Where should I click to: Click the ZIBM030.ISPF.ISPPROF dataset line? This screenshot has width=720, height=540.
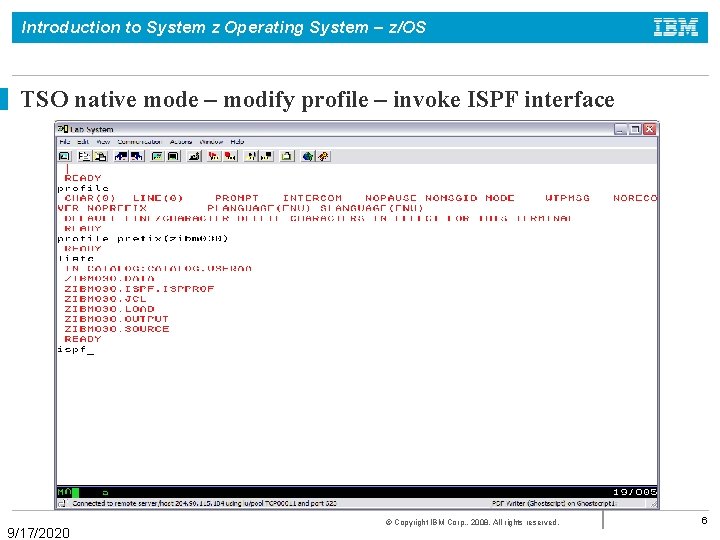(139, 289)
